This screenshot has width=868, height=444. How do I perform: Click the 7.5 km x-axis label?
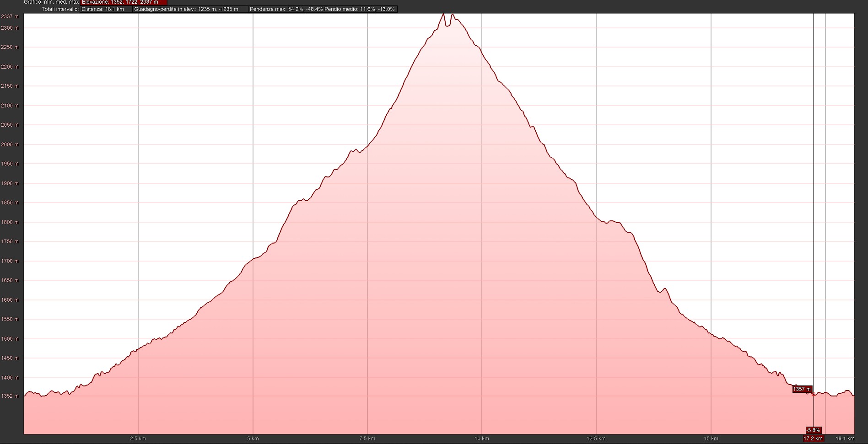pos(367,439)
